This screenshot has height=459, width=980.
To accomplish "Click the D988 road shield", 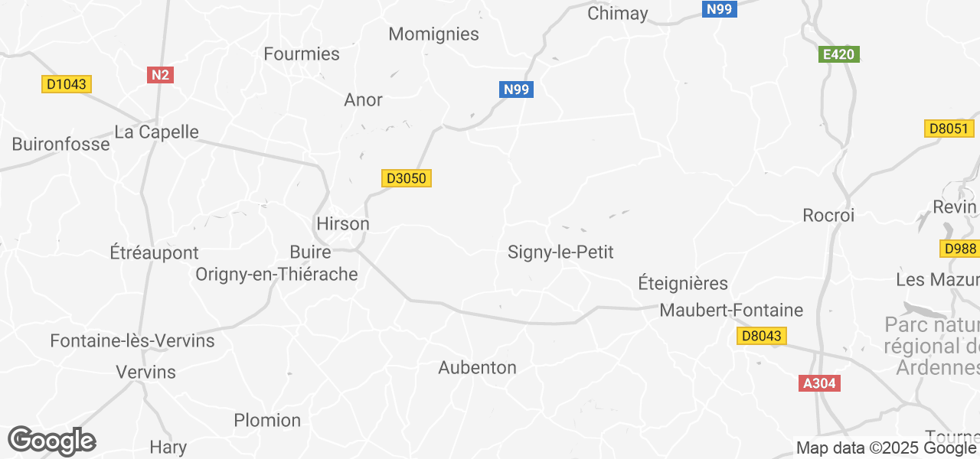I will (x=960, y=249).
